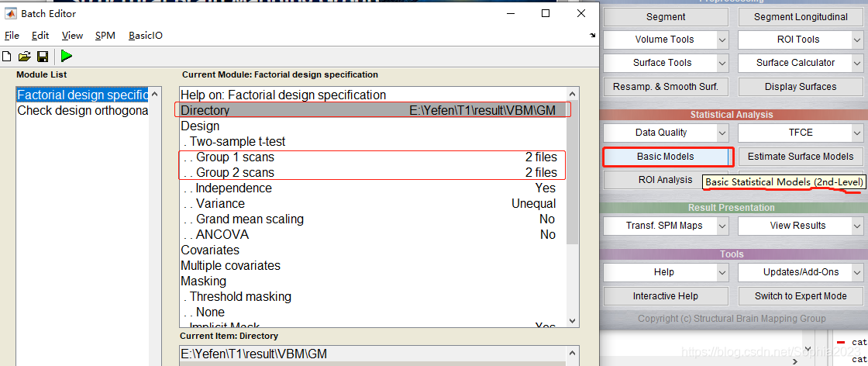Click the Save Batch floppy icon
Image resolution: width=868 pixels, height=366 pixels.
pyautogui.click(x=43, y=56)
